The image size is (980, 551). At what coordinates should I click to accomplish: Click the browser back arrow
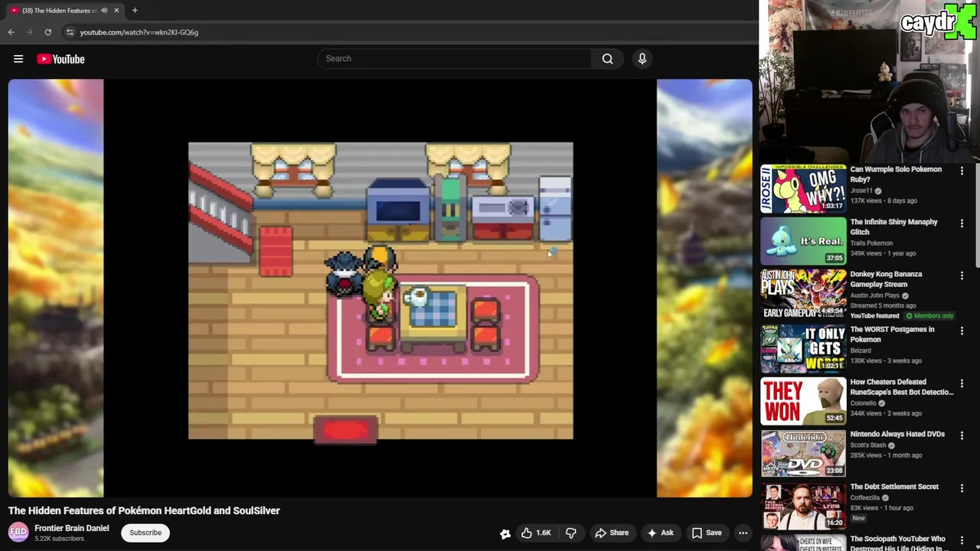[11, 32]
